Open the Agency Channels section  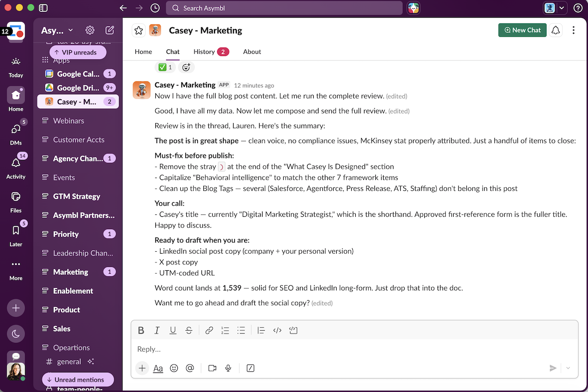click(78, 158)
